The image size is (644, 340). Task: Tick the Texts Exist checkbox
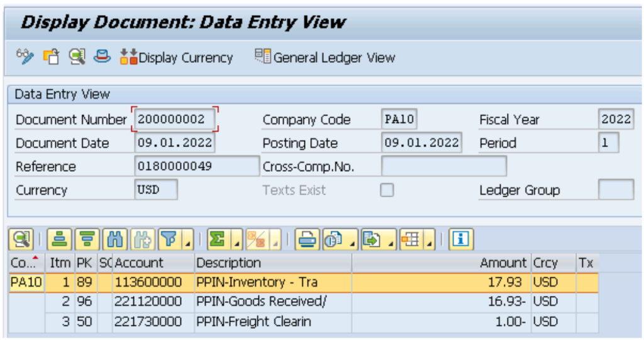pos(387,190)
